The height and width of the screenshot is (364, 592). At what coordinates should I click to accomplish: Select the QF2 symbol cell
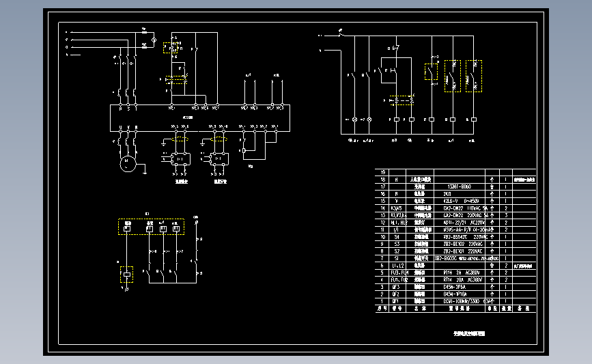pos(397,294)
